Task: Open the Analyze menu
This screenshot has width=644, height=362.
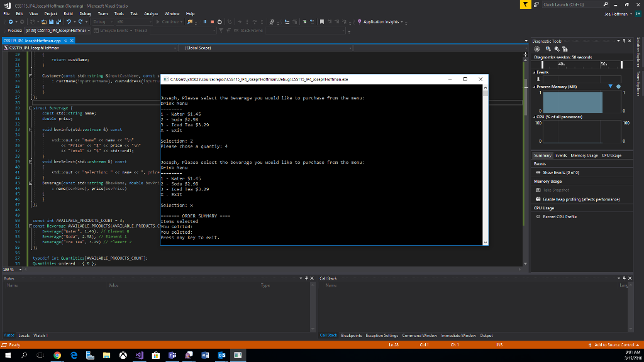Action: click(151, 14)
